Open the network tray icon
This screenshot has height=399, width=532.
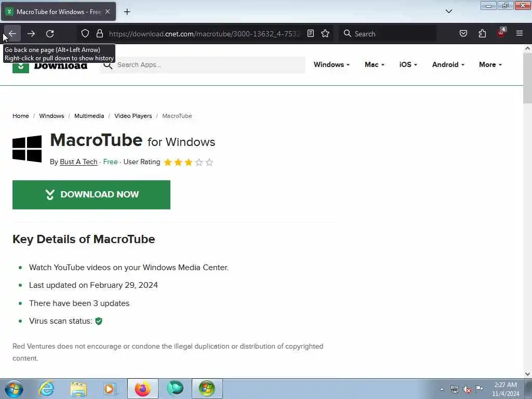click(454, 390)
